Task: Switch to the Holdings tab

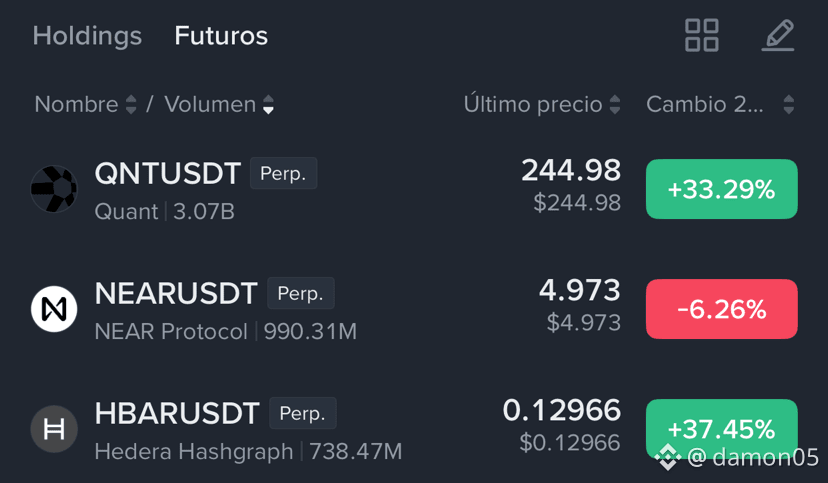Action: tap(87, 36)
